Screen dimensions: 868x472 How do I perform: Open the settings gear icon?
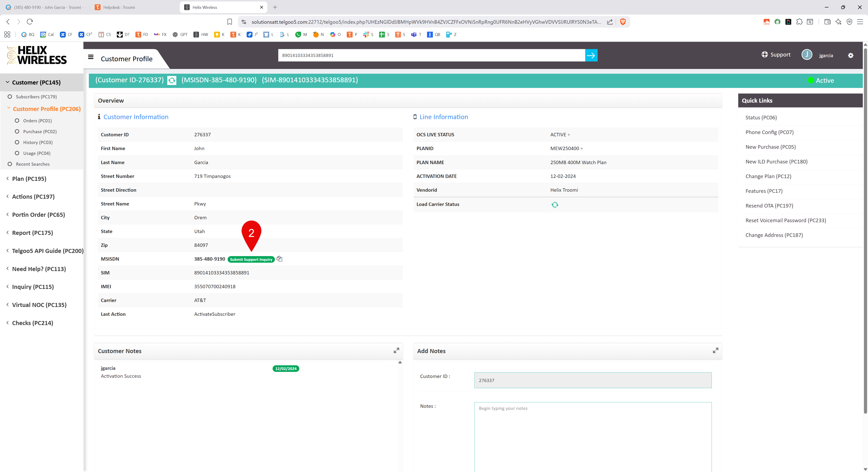[850, 56]
